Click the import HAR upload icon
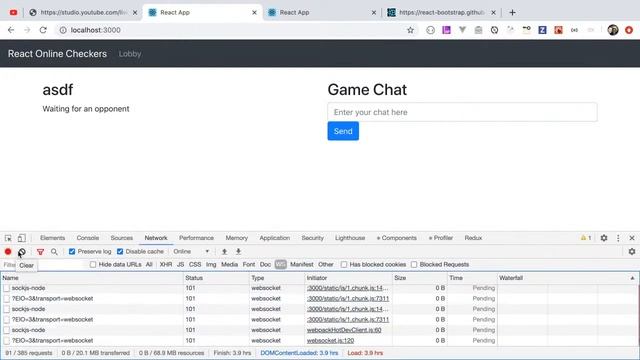Screen dimensions: 640x360 [x=224, y=251]
